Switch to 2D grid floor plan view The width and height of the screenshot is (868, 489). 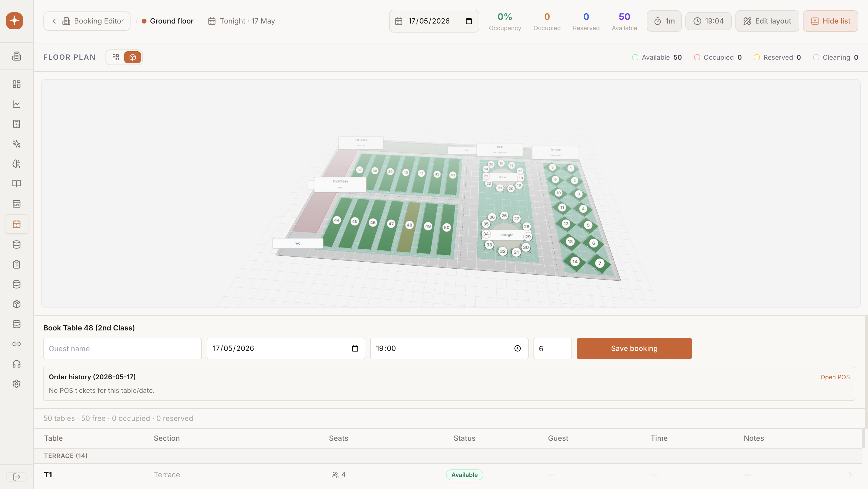[115, 57]
